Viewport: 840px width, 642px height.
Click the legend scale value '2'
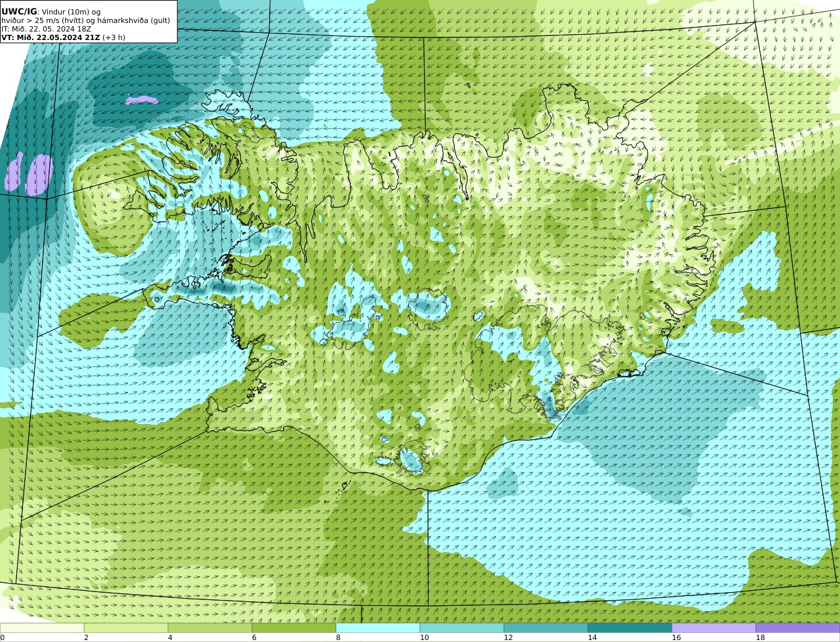click(86, 637)
